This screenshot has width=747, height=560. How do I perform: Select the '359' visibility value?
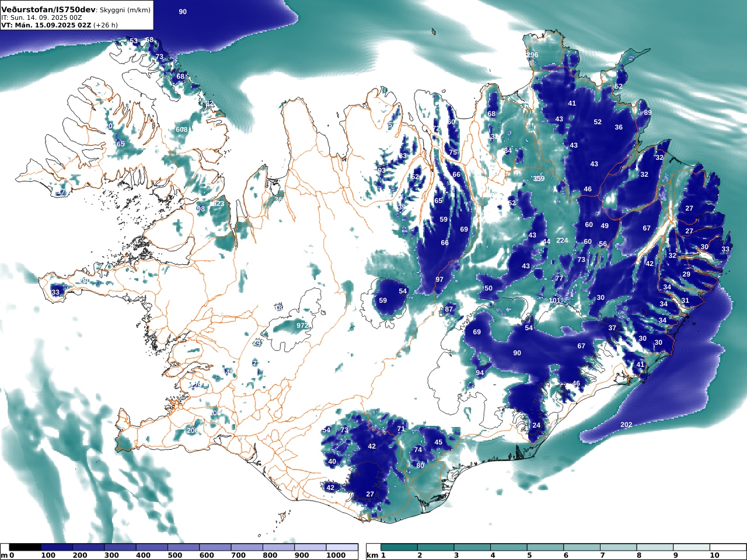pos(539,179)
